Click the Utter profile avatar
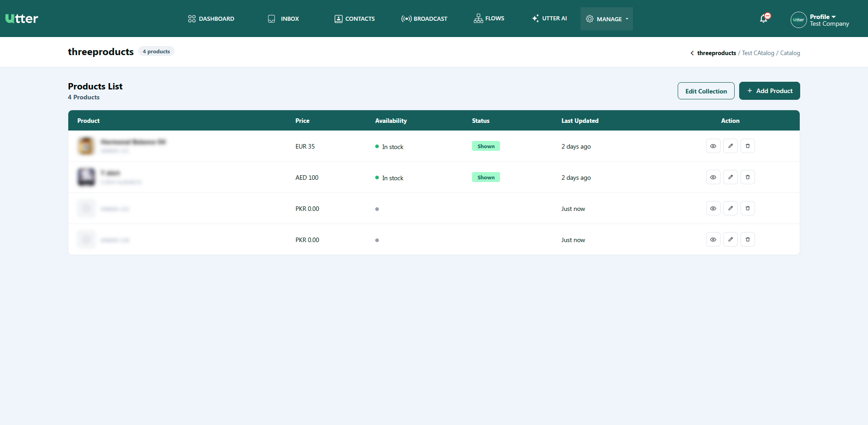Viewport: 868px width, 425px height. pos(798,20)
